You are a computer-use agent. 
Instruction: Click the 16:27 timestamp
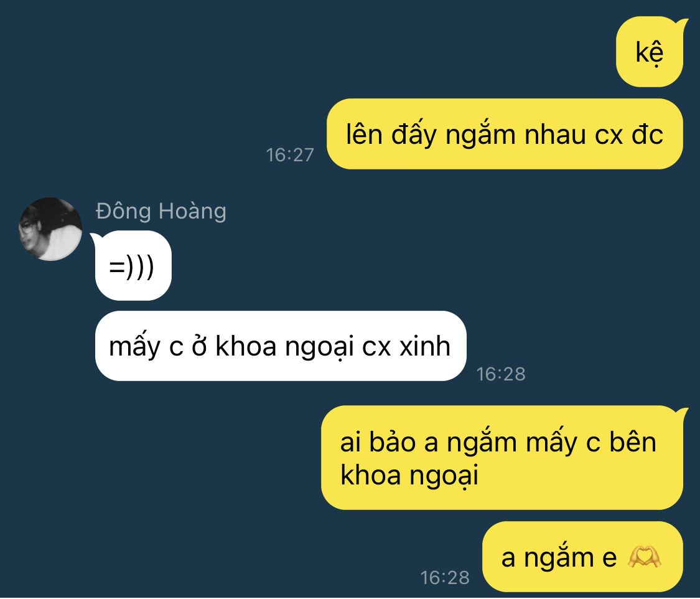coord(290,155)
